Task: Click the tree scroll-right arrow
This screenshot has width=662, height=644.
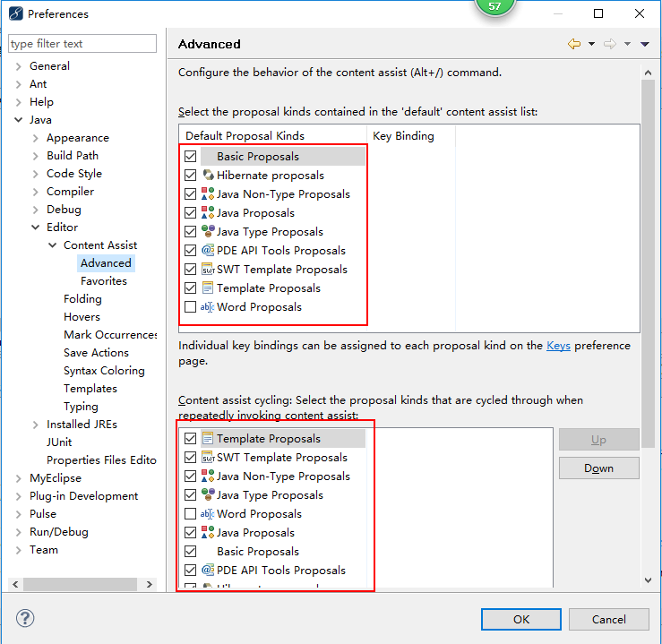Action: coord(149,585)
